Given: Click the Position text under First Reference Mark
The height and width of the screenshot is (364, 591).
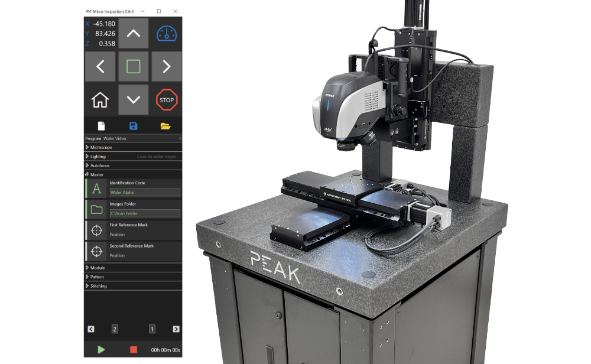Looking at the screenshot, I should (117, 235).
